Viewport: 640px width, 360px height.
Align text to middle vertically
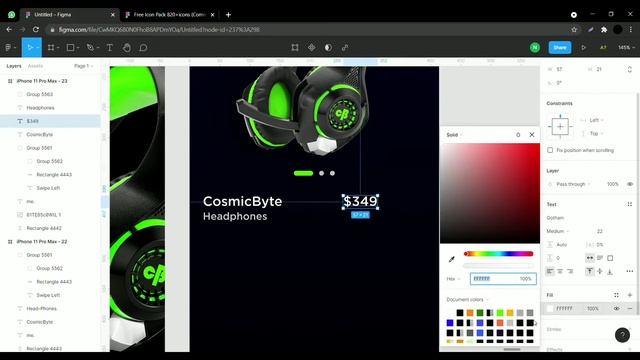600,271
